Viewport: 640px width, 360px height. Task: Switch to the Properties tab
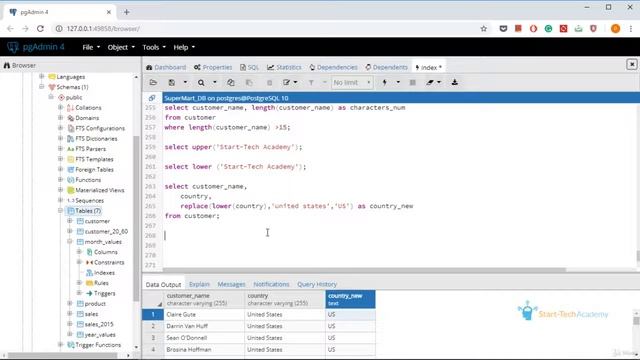point(213,67)
